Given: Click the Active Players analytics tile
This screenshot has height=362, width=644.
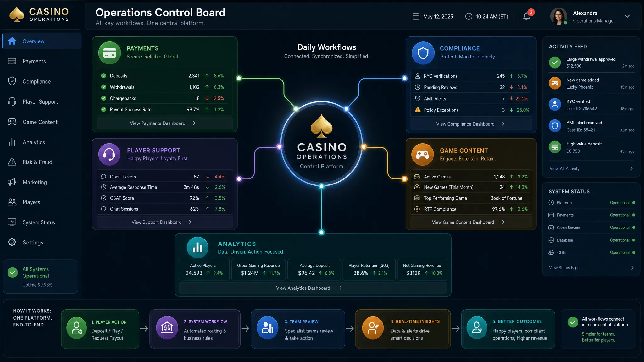Looking at the screenshot, I should pyautogui.click(x=204, y=270).
